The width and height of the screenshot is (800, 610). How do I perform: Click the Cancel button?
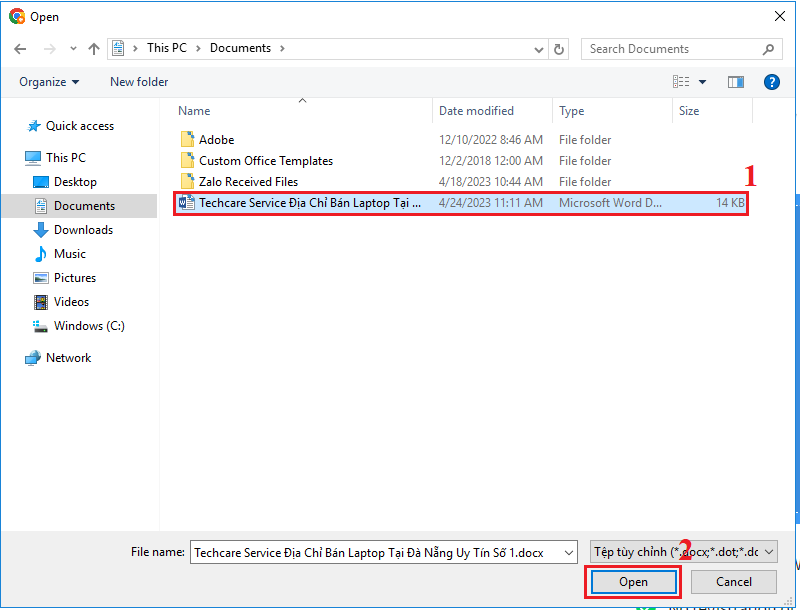coord(734,582)
